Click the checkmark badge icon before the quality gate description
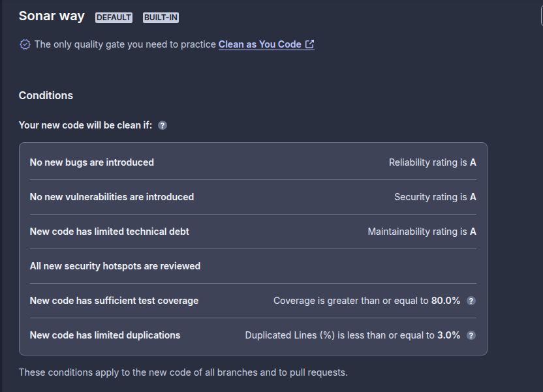Viewport: 543px width, 392px height. point(25,44)
